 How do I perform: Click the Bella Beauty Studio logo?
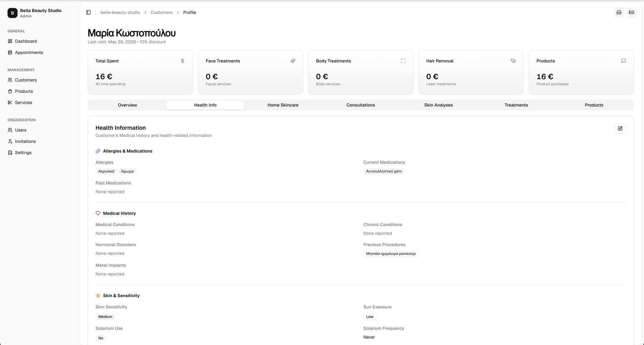tap(13, 13)
